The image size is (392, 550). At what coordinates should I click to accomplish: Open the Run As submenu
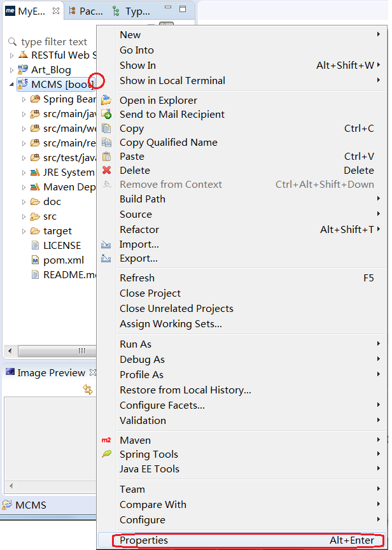(242, 344)
